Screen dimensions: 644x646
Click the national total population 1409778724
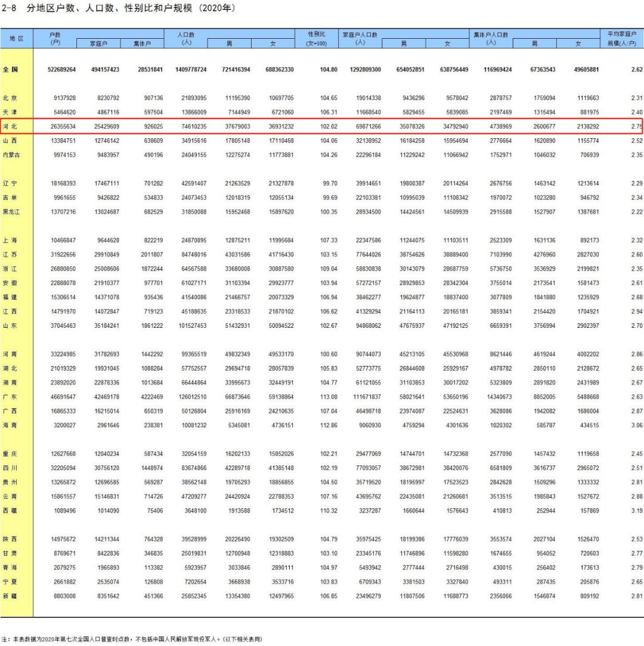tap(190, 69)
